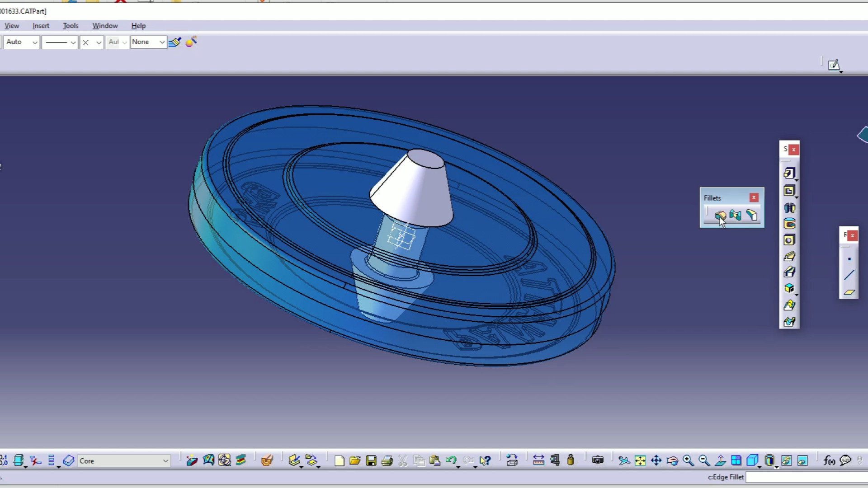868x488 pixels.
Task: Click the Pad tool icon
Action: coord(789,174)
